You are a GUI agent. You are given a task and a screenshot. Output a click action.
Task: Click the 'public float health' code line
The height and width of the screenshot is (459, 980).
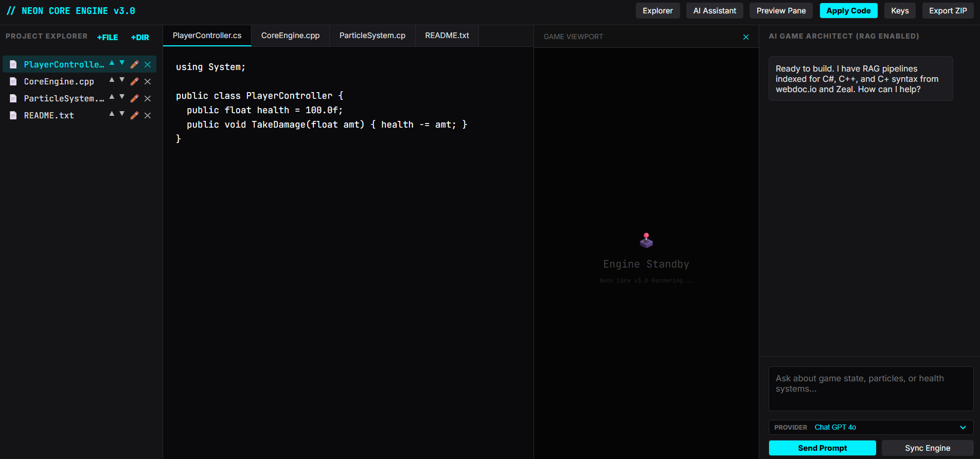264,110
